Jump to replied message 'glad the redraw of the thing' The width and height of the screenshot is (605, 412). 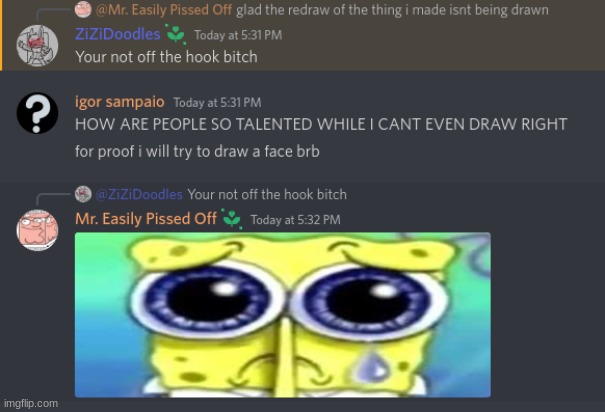pyautogui.click(x=392, y=10)
